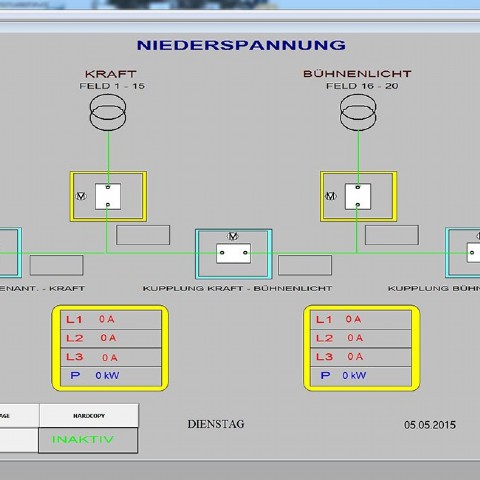The image size is (480, 480).
Task: Select KRAFT L1 current reading row
Action: click(x=111, y=319)
